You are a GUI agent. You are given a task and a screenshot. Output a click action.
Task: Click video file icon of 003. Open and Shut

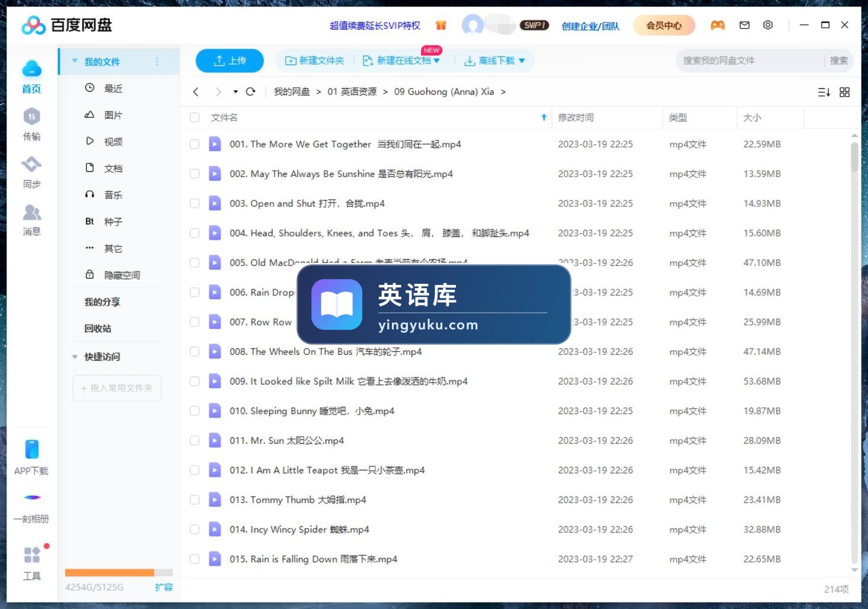pyautogui.click(x=215, y=203)
